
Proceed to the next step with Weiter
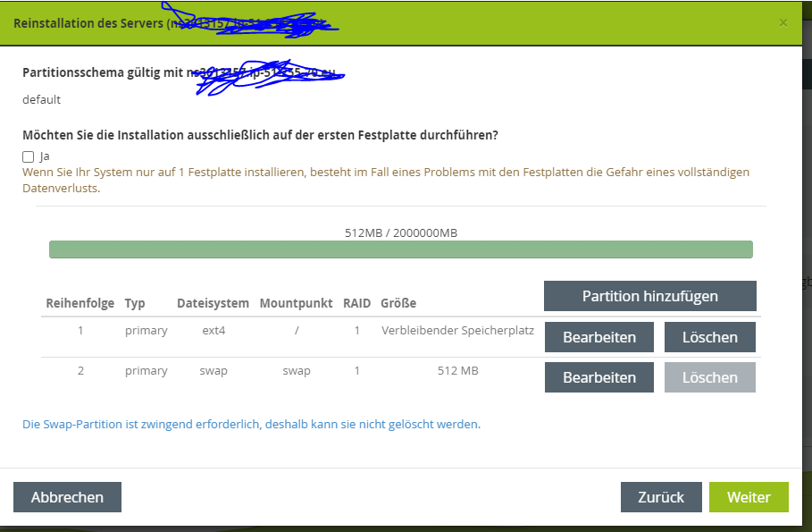tap(749, 497)
